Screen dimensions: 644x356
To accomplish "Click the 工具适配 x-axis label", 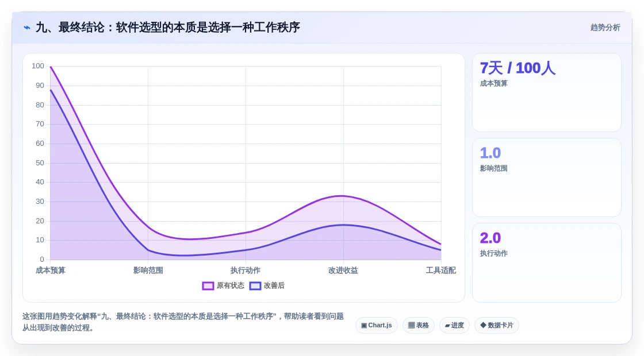I will coord(440,270).
